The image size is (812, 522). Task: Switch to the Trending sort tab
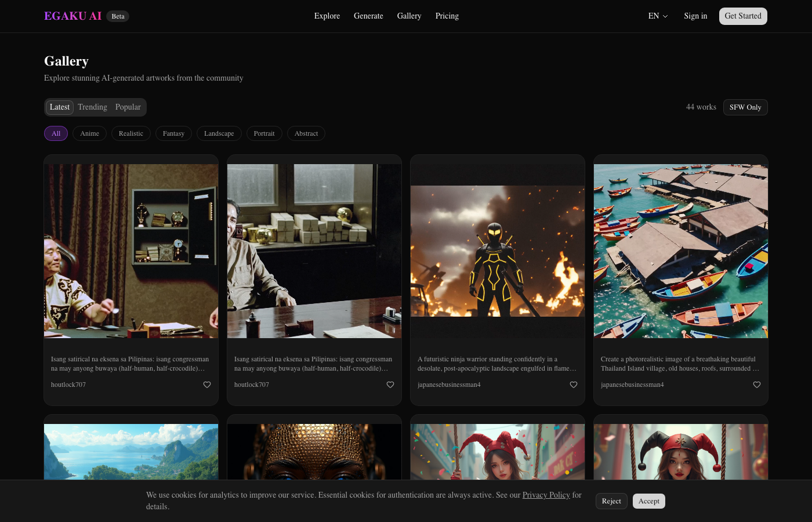(x=92, y=107)
